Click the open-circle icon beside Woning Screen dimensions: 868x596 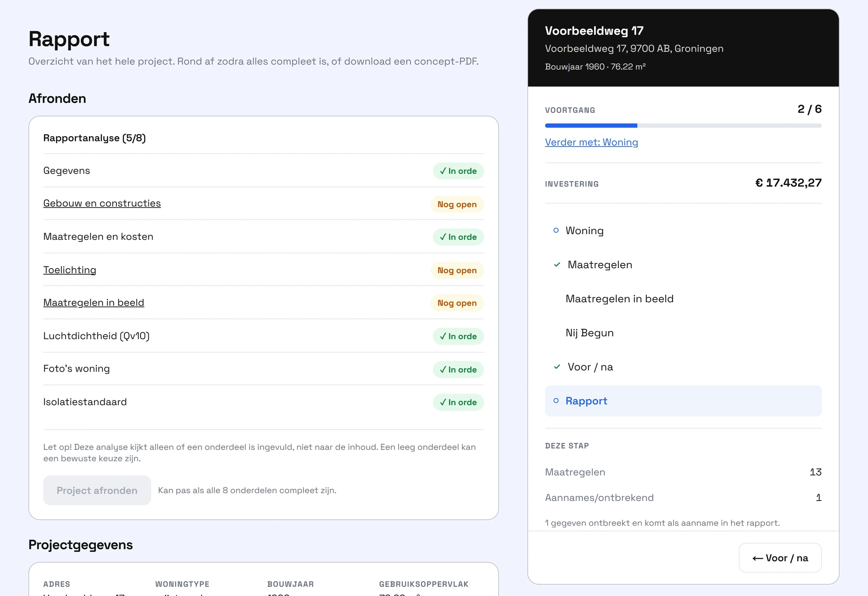click(x=556, y=230)
